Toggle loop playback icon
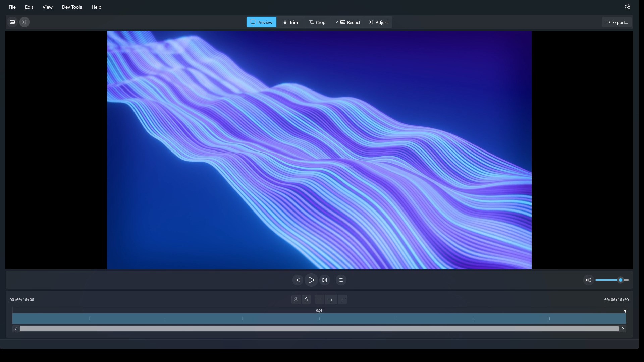Image resolution: width=644 pixels, height=362 pixels. coord(341,280)
